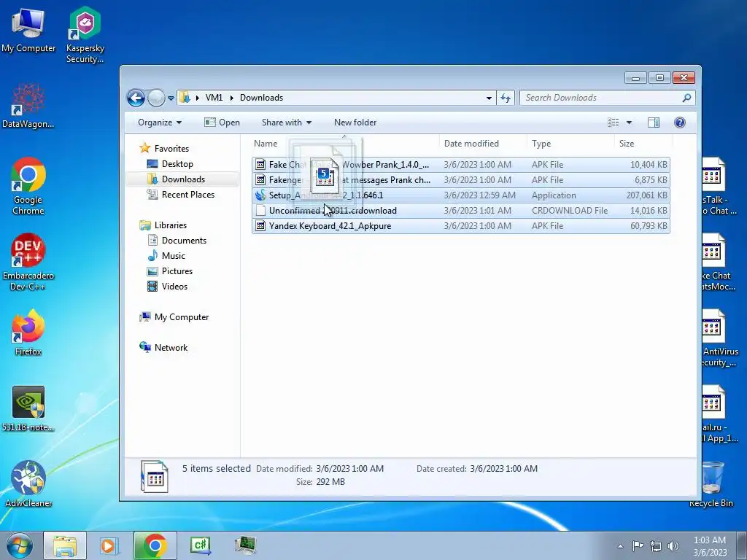Open the Recent pages dropdown arrow
Image resolution: width=747 pixels, height=560 pixels.
[171, 98]
